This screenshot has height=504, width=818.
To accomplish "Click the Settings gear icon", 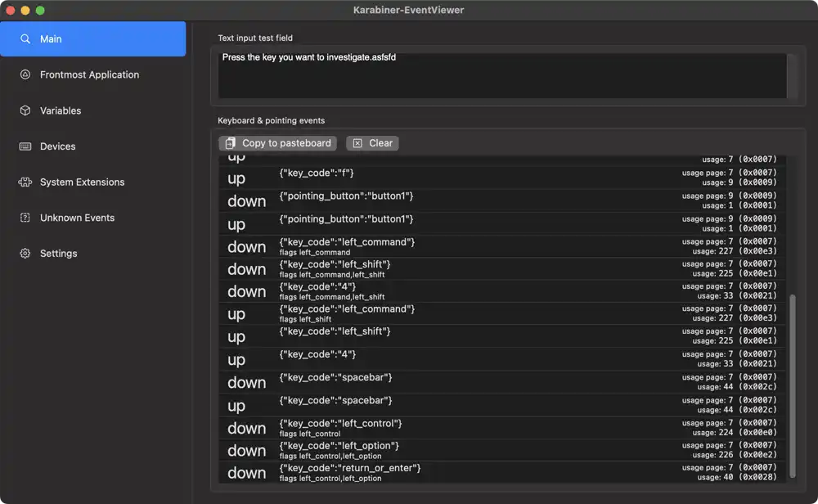I will coord(25,254).
